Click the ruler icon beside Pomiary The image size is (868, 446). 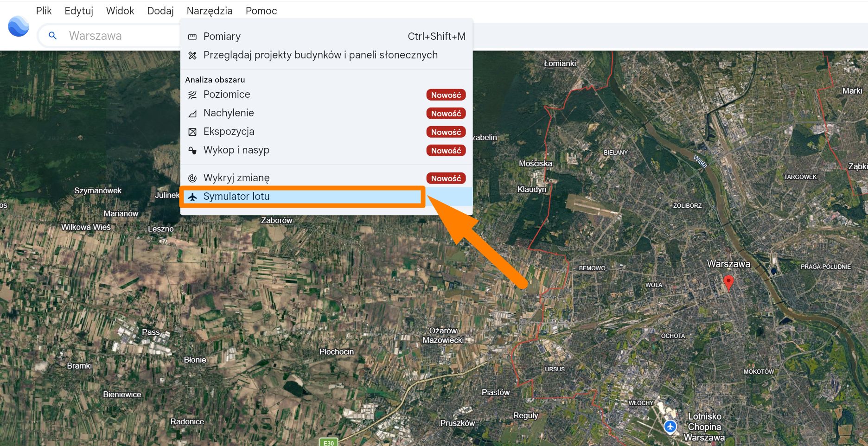pyautogui.click(x=192, y=37)
